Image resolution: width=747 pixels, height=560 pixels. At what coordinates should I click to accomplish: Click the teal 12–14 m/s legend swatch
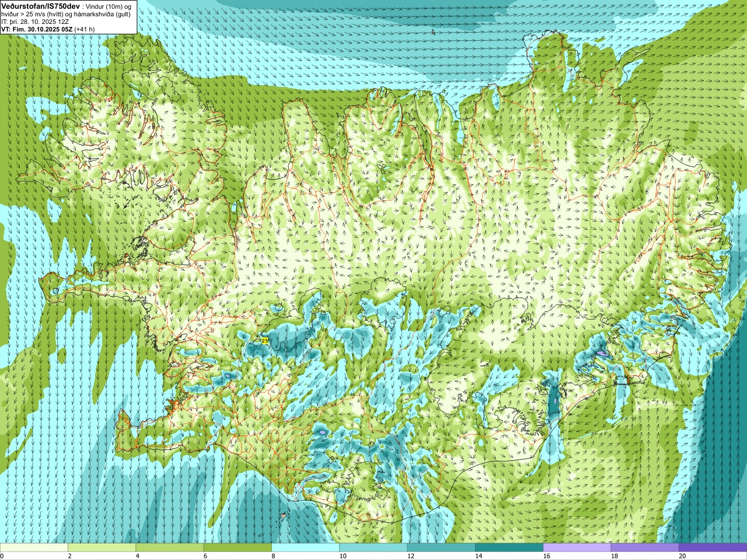(x=441, y=548)
